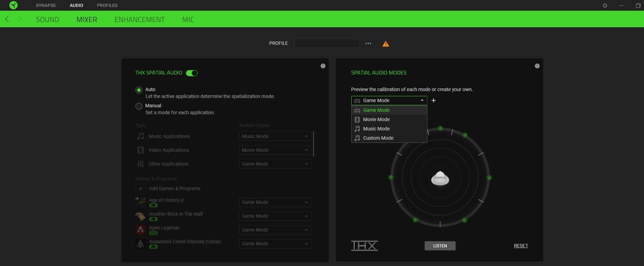Click the PROFILE input field
Image resolution: width=644 pixels, height=266 pixels.
click(326, 43)
